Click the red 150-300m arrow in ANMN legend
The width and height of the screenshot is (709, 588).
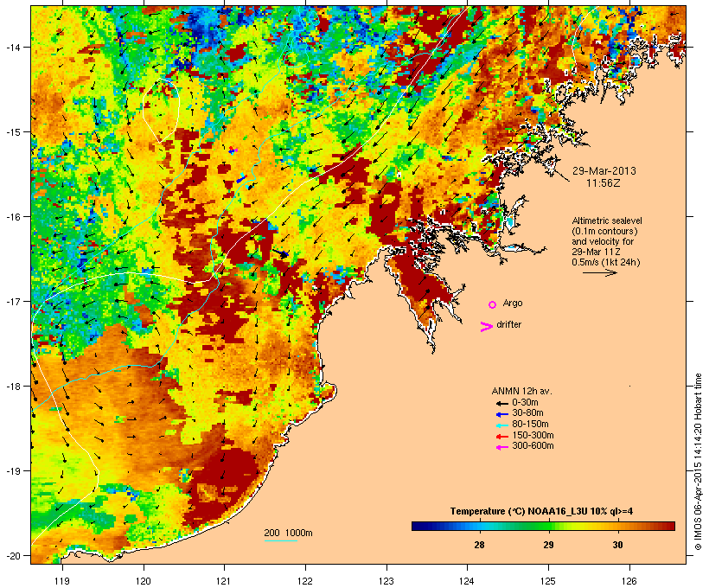[x=501, y=436]
